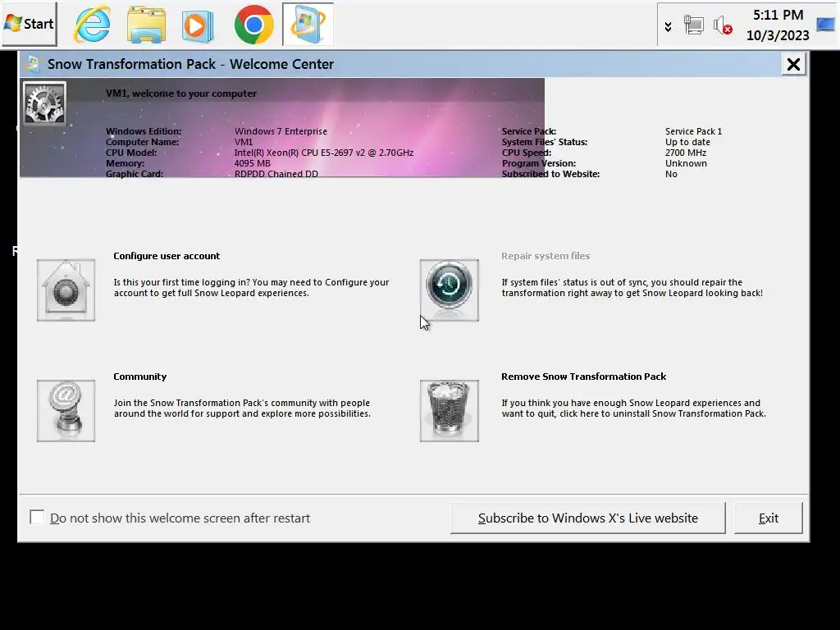Image resolution: width=840 pixels, height=630 pixels.
Task: Click the Exit button
Action: 768,518
